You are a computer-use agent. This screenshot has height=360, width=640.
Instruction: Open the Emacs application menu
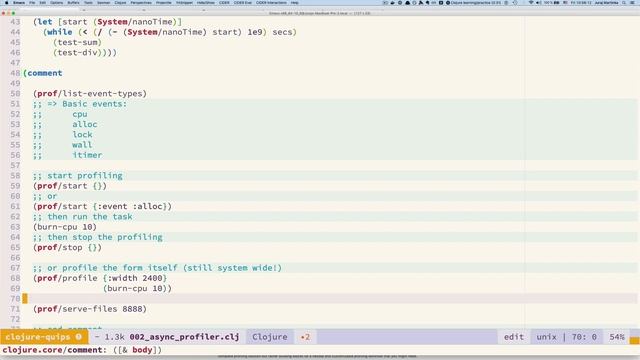tap(19, 2)
